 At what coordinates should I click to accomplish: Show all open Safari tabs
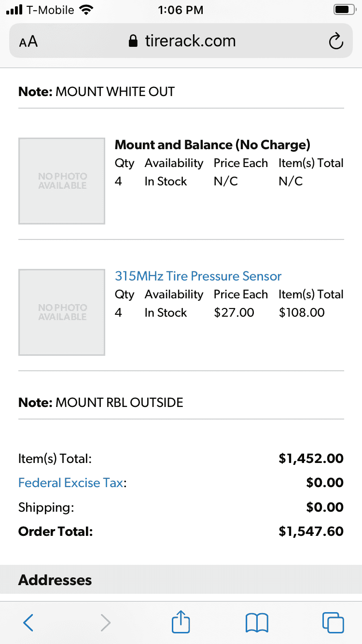coord(333,623)
